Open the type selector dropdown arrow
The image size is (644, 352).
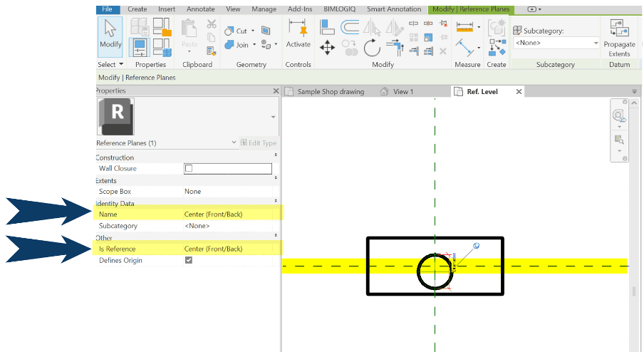point(273,117)
